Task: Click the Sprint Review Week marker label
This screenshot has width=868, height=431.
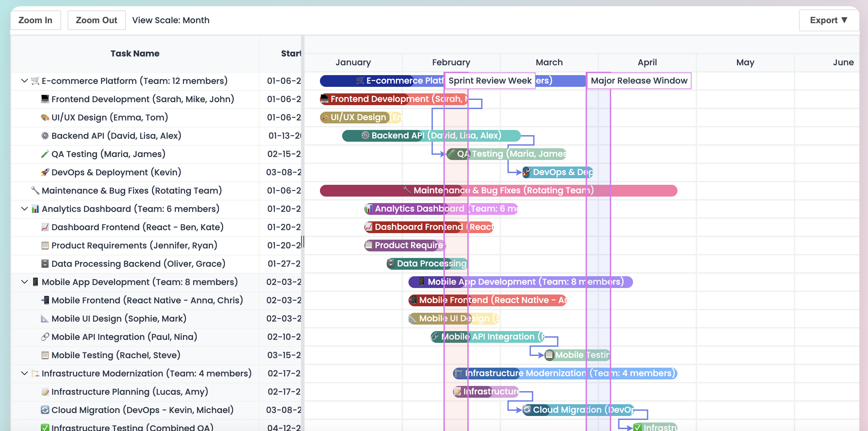Action: tap(490, 81)
